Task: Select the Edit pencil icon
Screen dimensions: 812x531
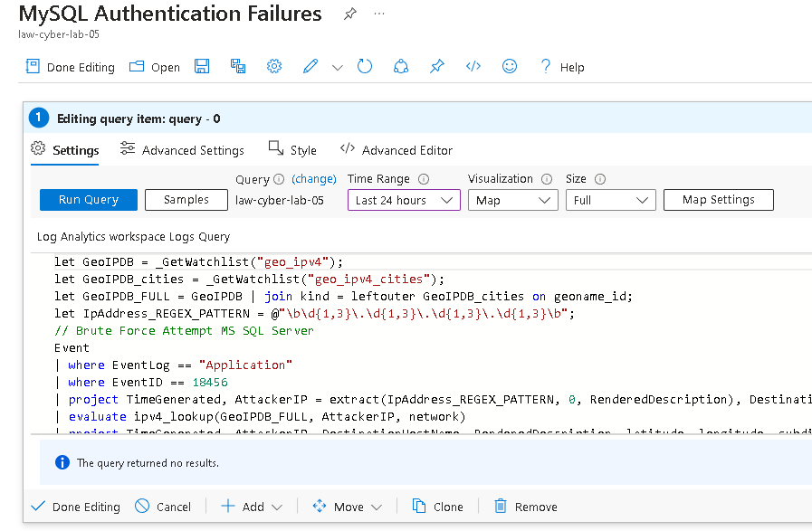Action: coord(310,66)
